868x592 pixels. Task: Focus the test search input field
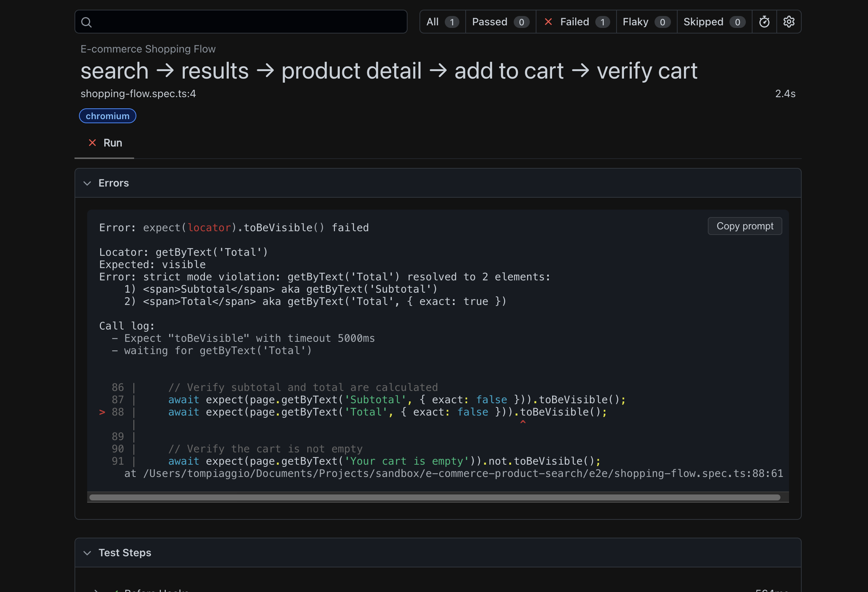[x=247, y=22]
